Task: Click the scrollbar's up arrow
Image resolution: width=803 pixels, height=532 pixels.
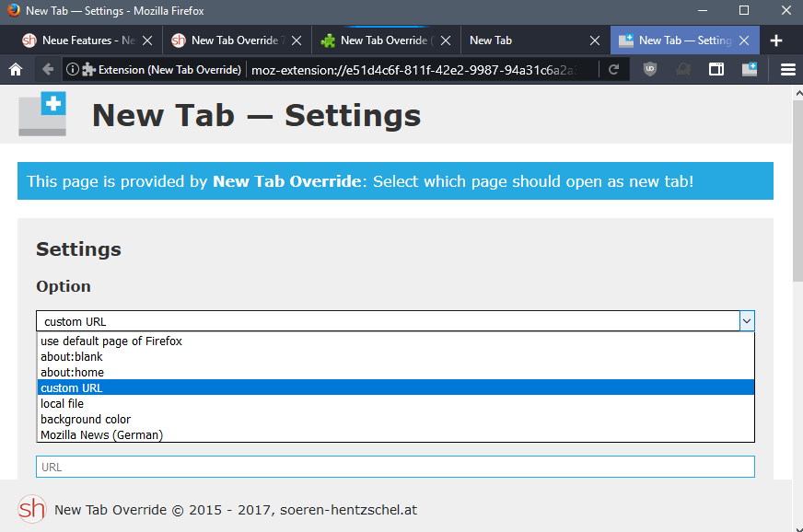Action: coord(797,93)
